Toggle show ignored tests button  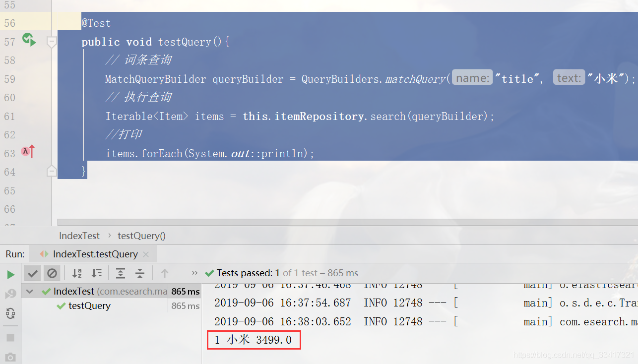pyautogui.click(x=52, y=273)
